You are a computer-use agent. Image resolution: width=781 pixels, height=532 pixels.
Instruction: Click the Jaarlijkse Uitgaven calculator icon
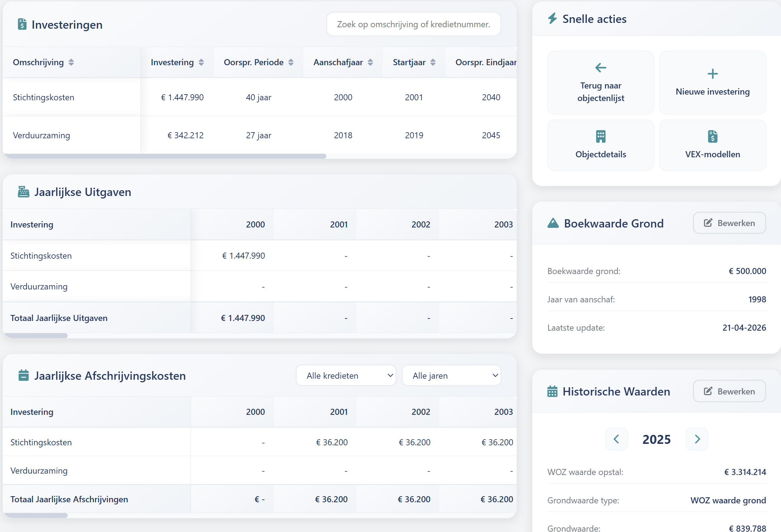[x=23, y=192]
